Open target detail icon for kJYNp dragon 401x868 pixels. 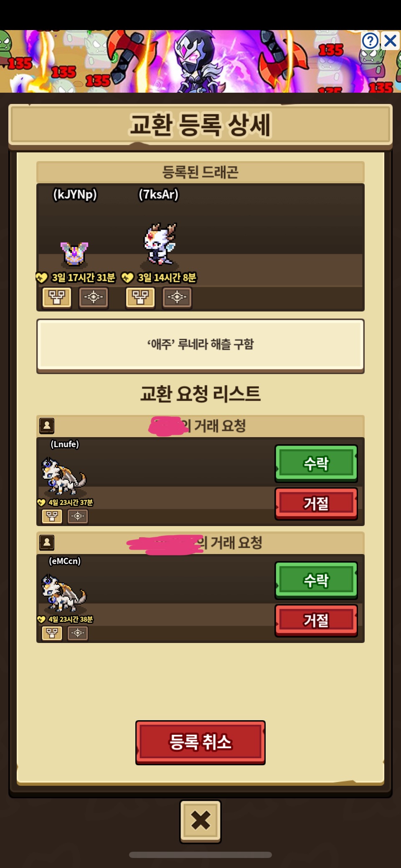[94, 297]
